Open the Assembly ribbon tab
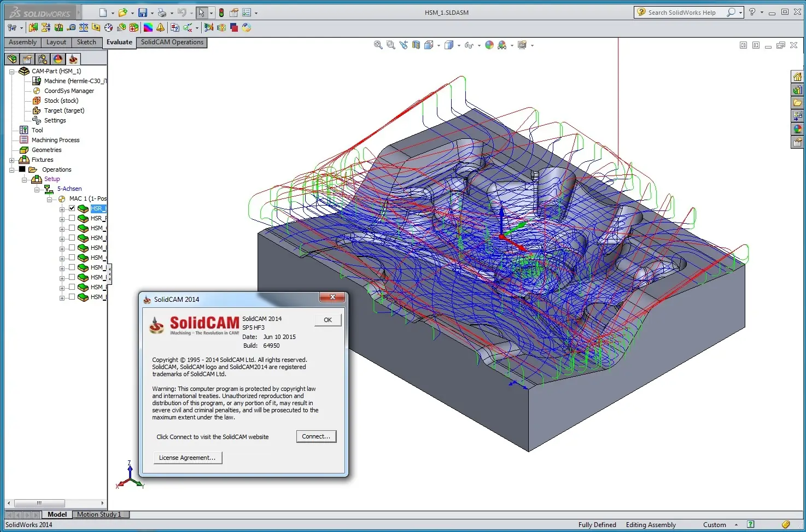Viewport: 806px width, 532px height. tap(22, 43)
